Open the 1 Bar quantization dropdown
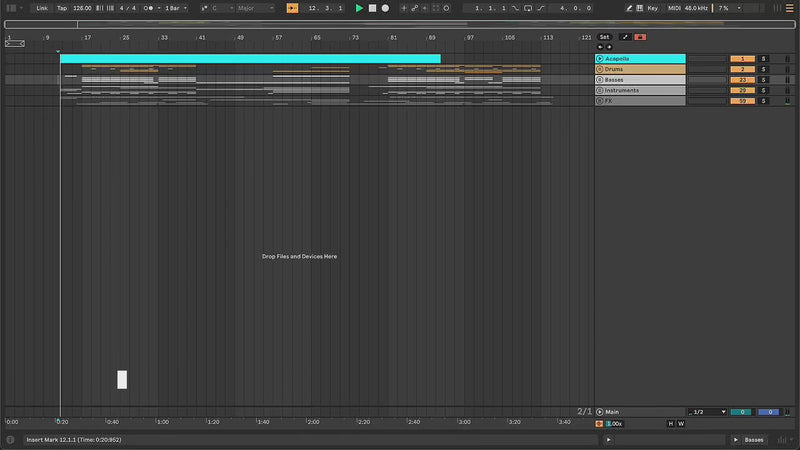This screenshot has width=800, height=450. [175, 8]
